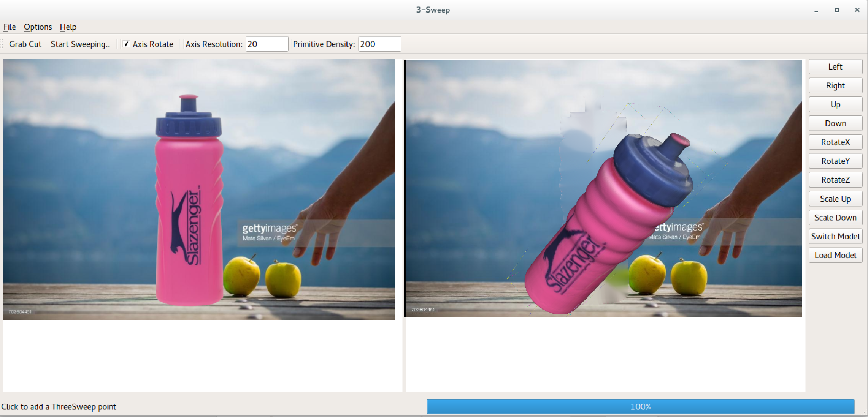868x417 pixels.
Task: Click the 100% progress bar
Action: (640, 406)
